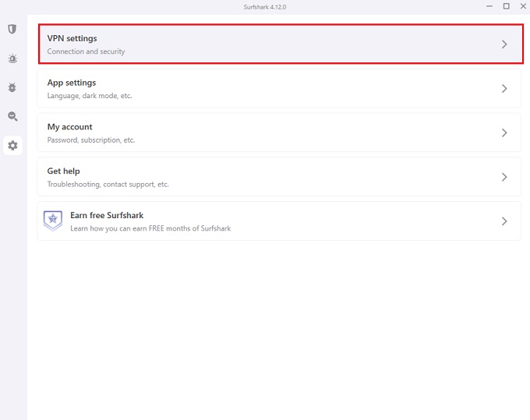Expand VPN settings chevron arrow
530x420 pixels.
[x=504, y=44]
